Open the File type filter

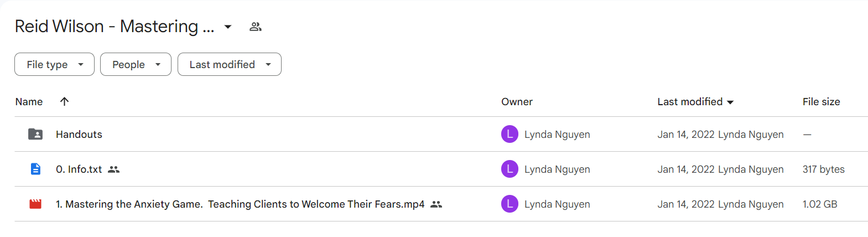54,64
